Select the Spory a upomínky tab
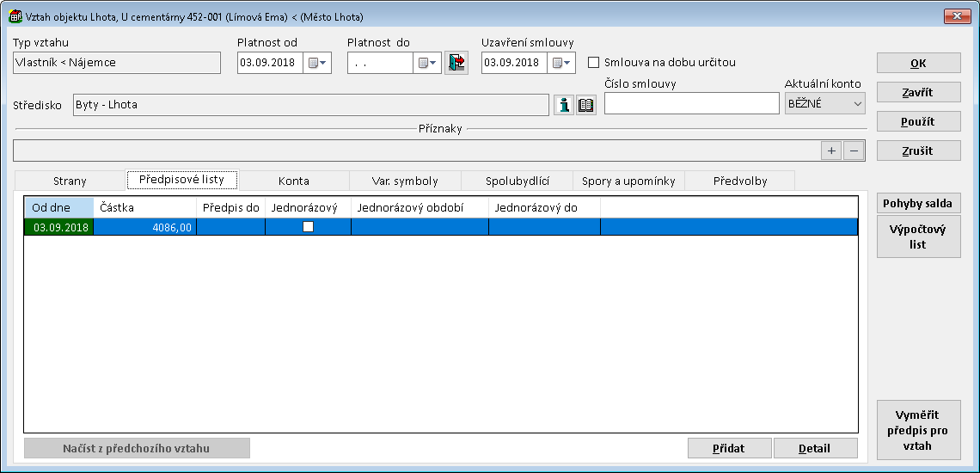This screenshot has width=980, height=473. pyautogui.click(x=628, y=181)
